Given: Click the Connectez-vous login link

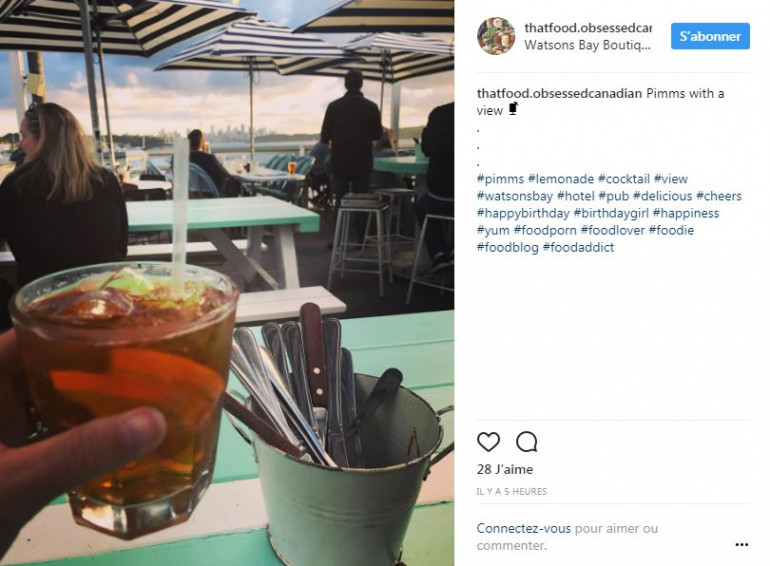Looking at the screenshot, I should point(523,529).
